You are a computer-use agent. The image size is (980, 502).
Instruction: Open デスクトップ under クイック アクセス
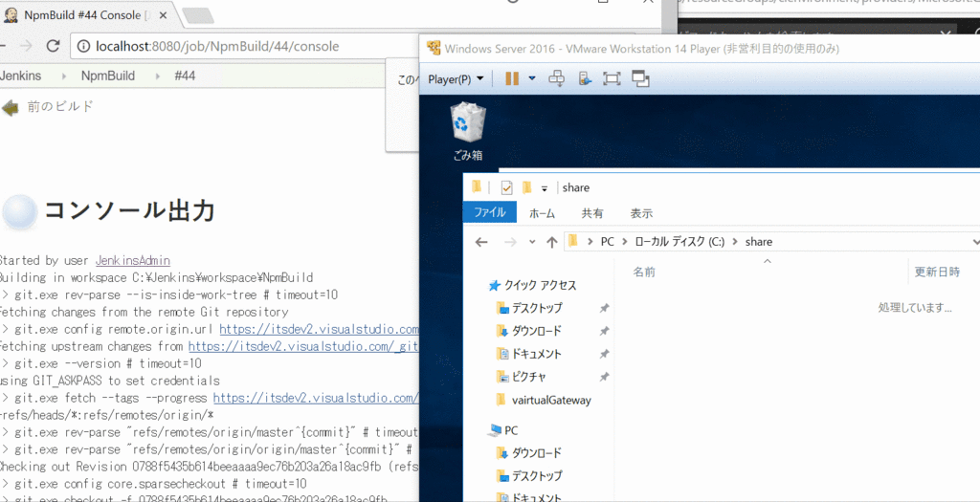point(529,308)
